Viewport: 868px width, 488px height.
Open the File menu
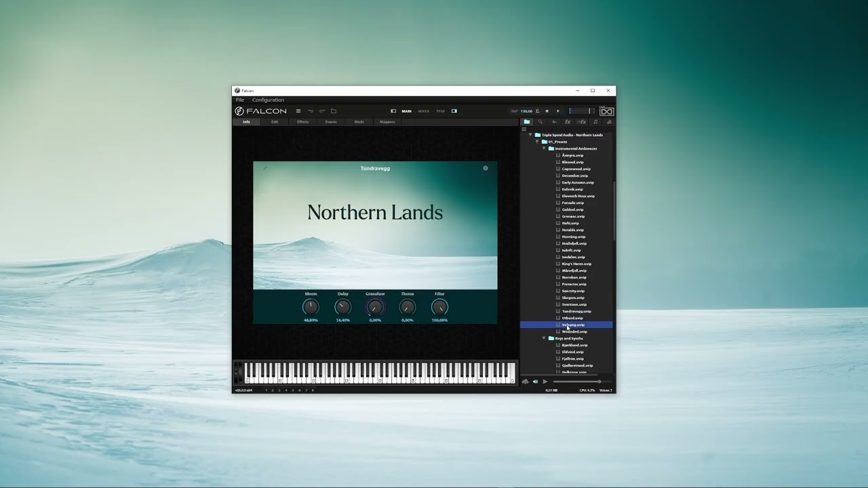pyautogui.click(x=240, y=100)
